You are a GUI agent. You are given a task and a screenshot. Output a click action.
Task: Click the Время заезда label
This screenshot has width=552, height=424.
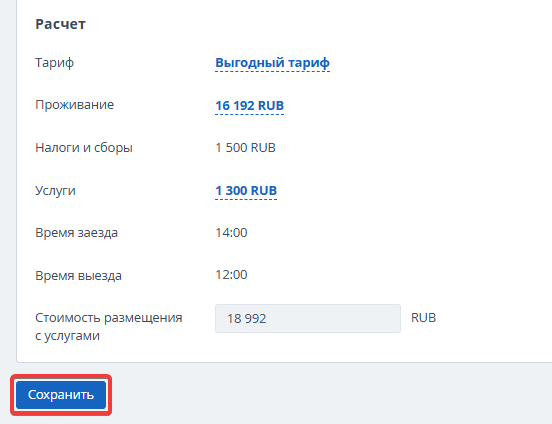tap(76, 233)
